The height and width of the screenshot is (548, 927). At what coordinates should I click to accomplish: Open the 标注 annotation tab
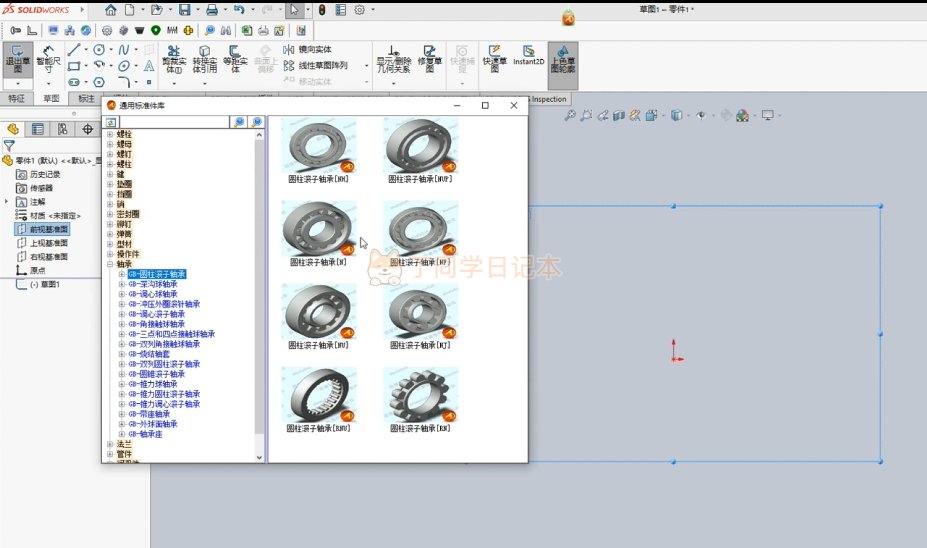point(87,99)
